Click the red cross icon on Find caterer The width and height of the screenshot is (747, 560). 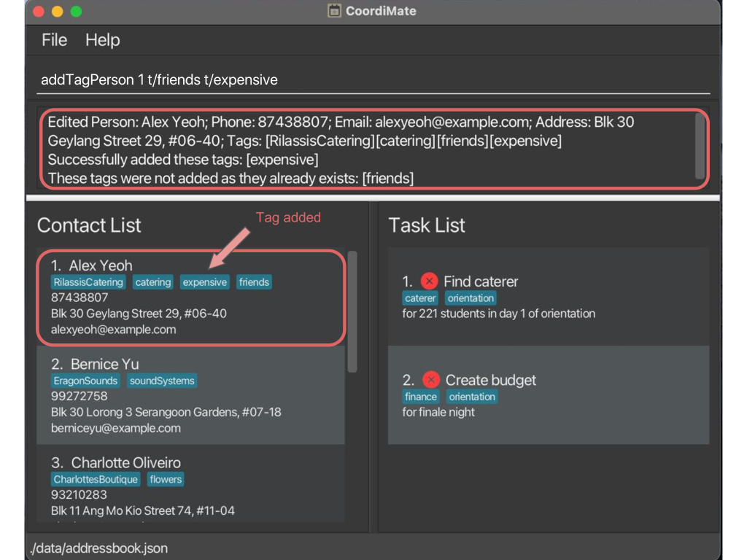429,281
